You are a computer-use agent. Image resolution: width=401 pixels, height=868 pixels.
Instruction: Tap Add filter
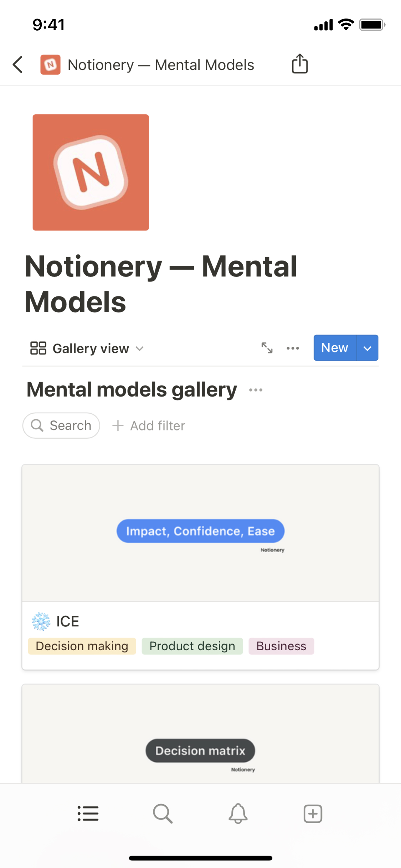tap(149, 425)
